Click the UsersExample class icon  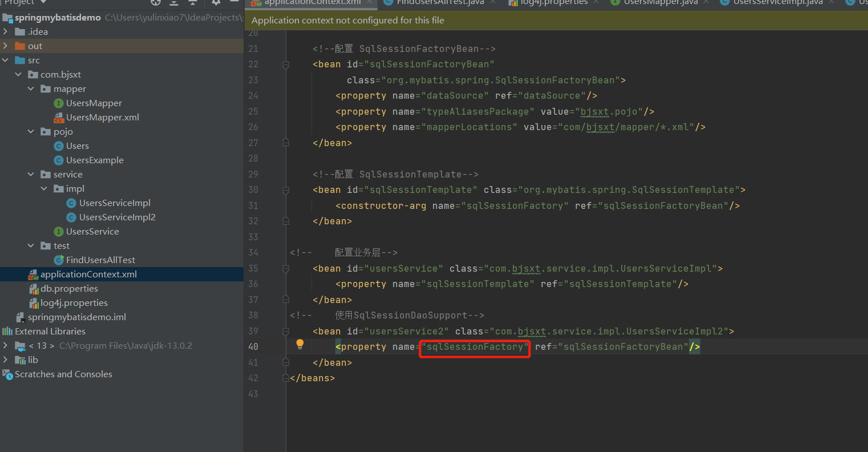(58, 160)
